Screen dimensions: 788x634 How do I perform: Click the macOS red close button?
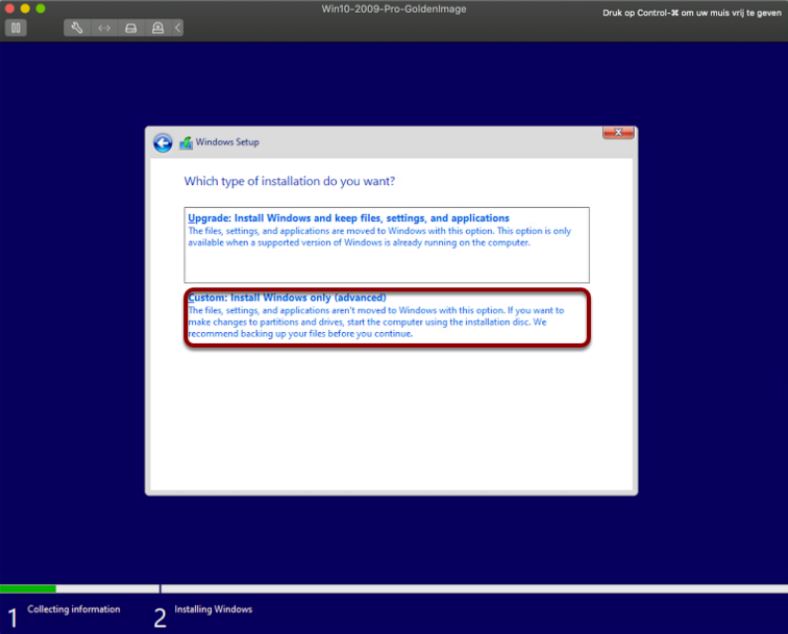click(10, 9)
